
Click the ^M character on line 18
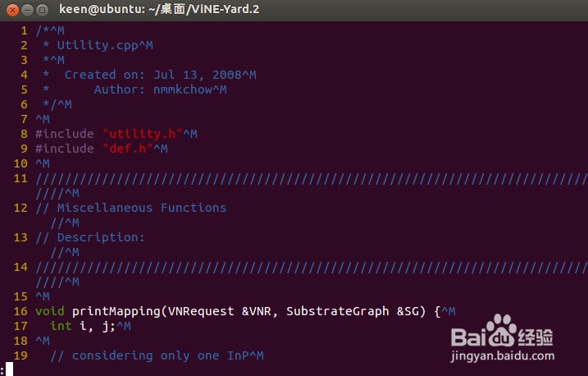[43, 341]
